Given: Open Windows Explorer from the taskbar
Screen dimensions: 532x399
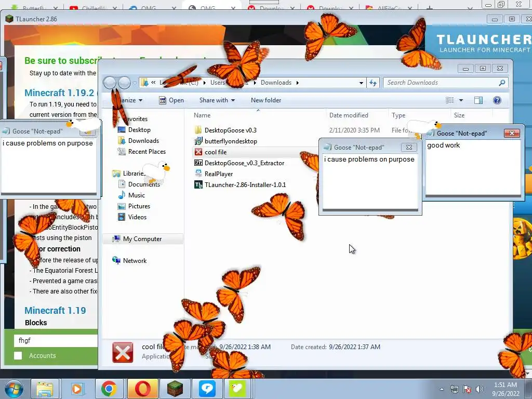Looking at the screenshot, I should [x=45, y=389].
